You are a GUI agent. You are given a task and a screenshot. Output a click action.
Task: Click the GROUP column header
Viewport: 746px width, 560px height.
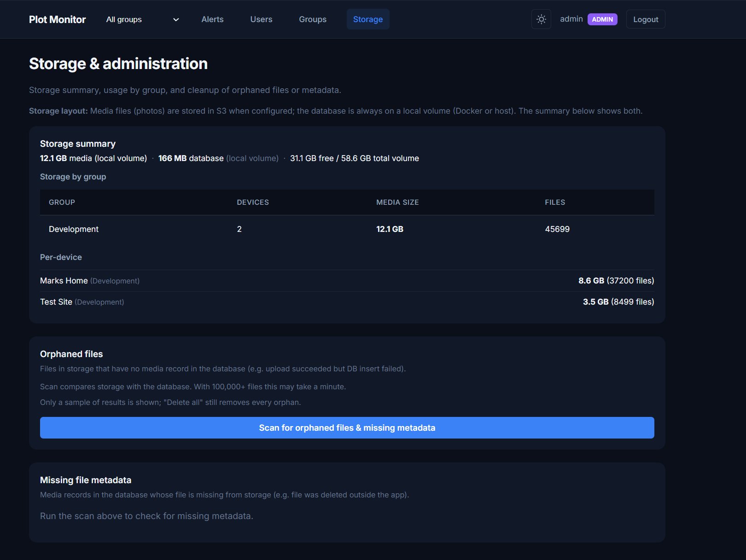pos(62,202)
